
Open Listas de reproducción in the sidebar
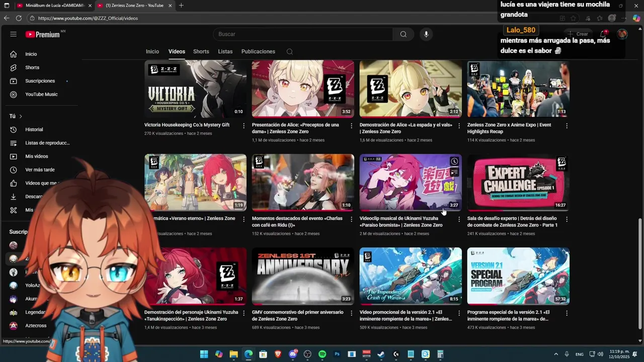click(47, 143)
